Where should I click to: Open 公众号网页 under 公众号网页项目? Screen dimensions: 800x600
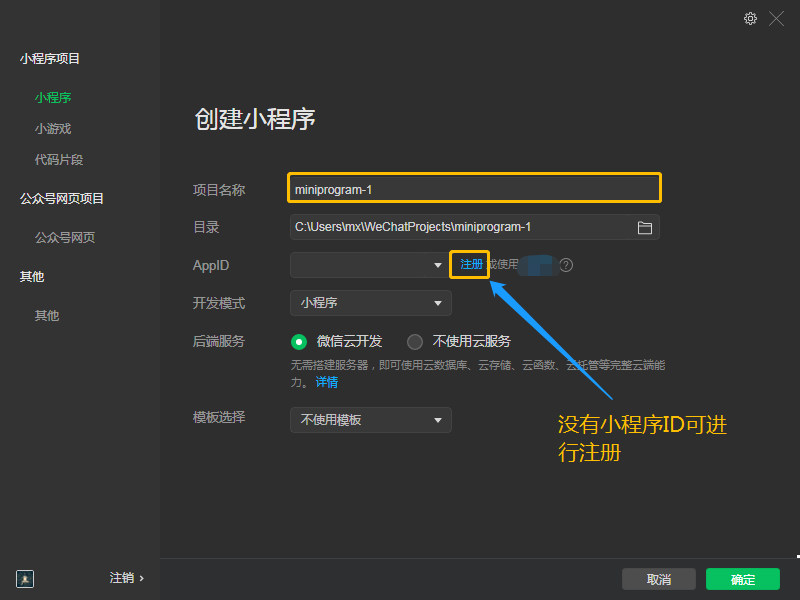coord(64,237)
